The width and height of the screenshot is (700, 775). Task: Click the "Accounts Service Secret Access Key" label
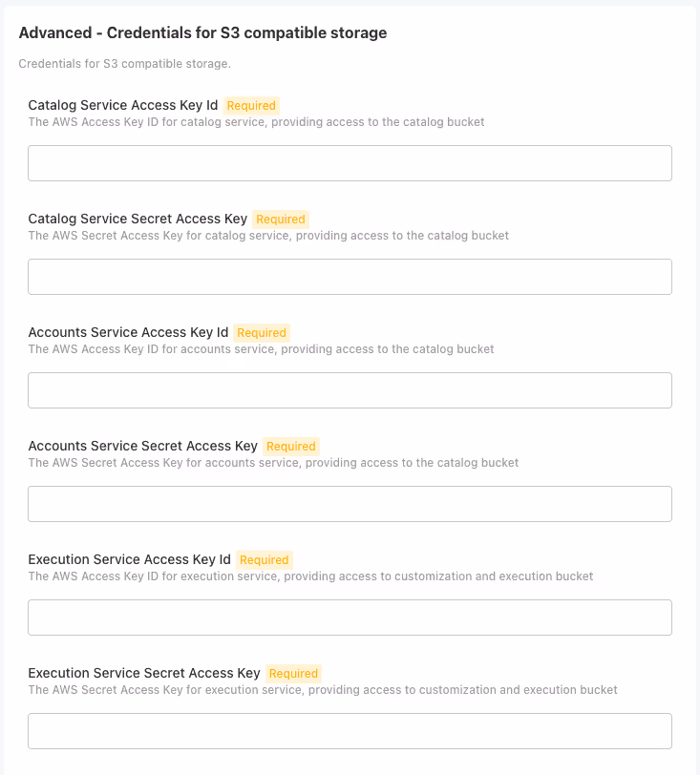(x=143, y=446)
